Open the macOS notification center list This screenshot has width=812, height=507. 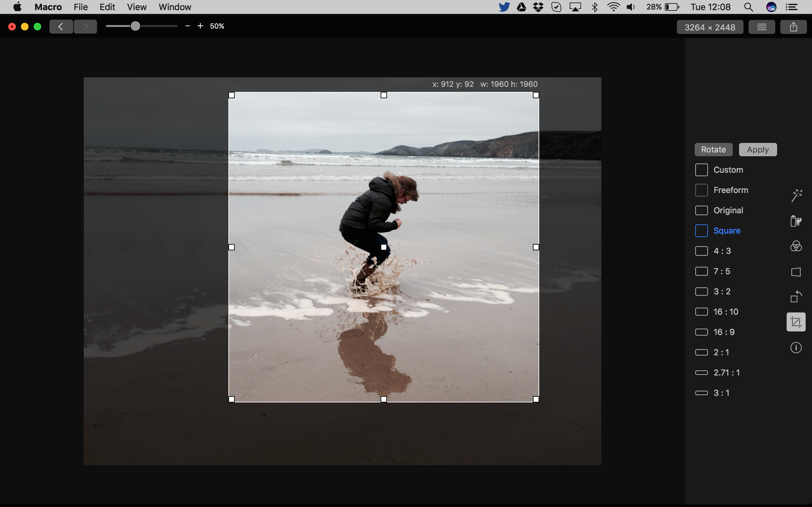pos(791,7)
